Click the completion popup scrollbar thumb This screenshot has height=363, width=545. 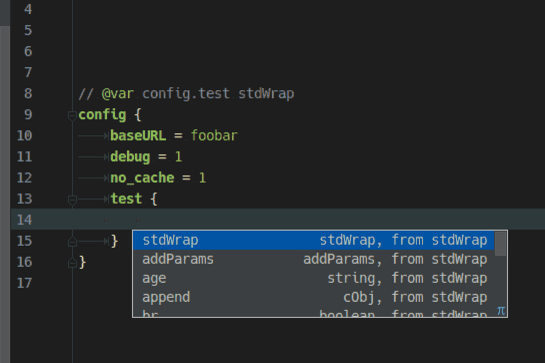click(x=500, y=244)
